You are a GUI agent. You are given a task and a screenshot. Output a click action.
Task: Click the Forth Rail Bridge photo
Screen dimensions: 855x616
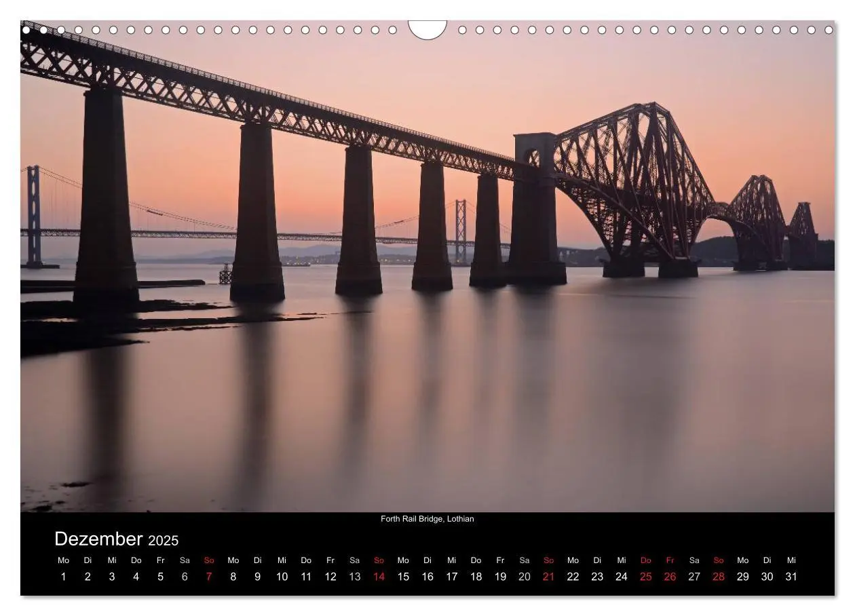tap(427, 266)
